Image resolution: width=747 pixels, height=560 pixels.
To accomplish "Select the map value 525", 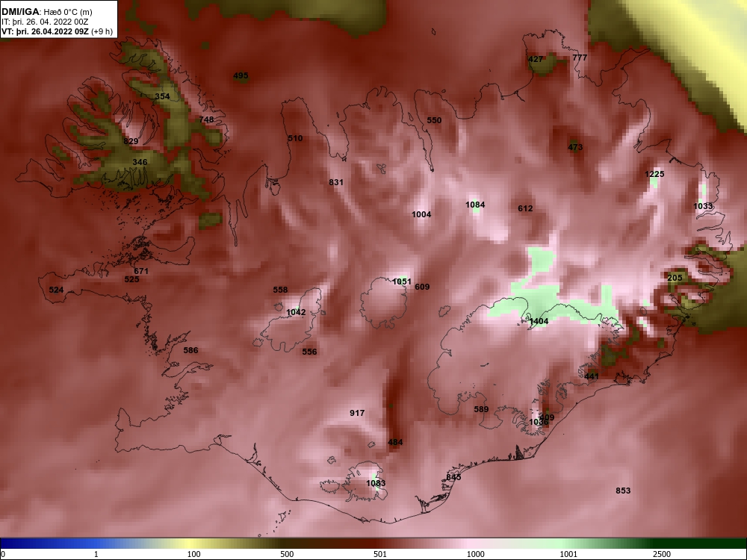I will click(x=131, y=279).
